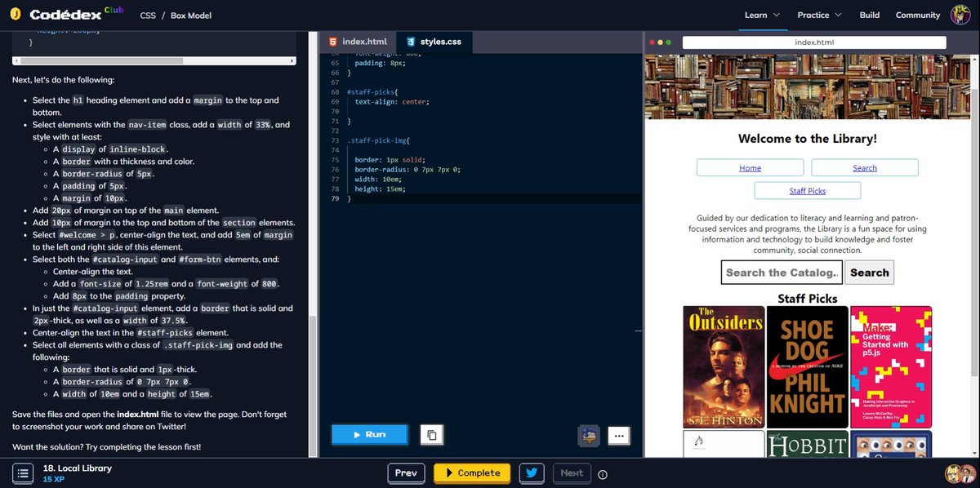
Task: Copy the code using the copy icon
Action: click(x=431, y=435)
